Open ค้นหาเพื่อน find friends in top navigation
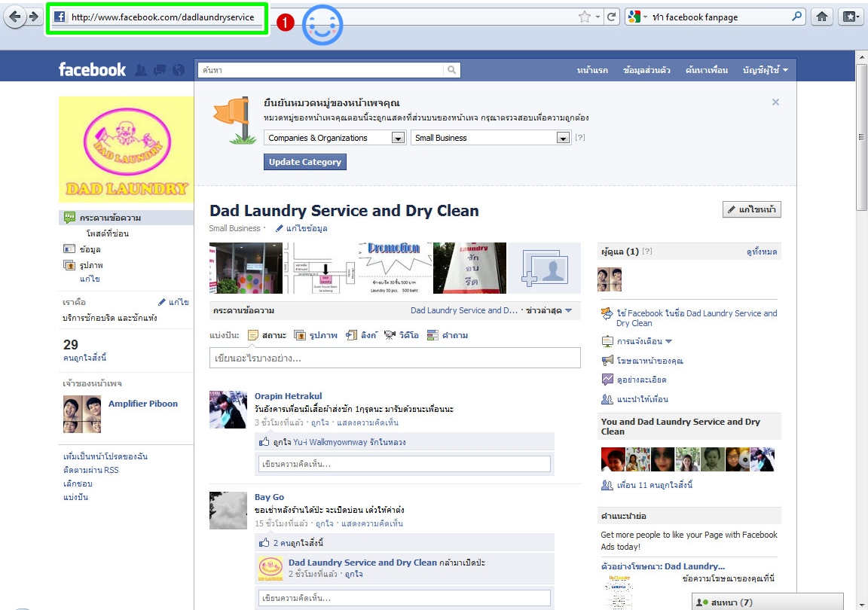Image resolution: width=868 pixels, height=610 pixels. coord(706,70)
